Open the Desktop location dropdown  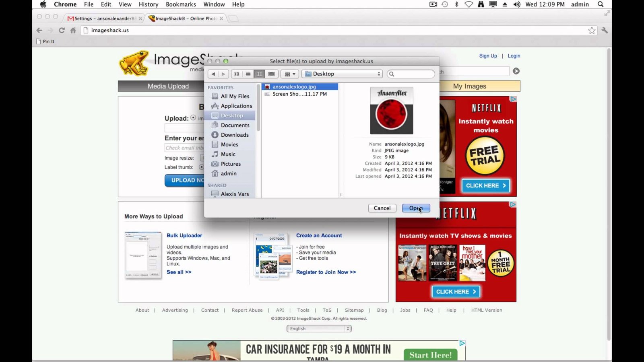(342, 74)
